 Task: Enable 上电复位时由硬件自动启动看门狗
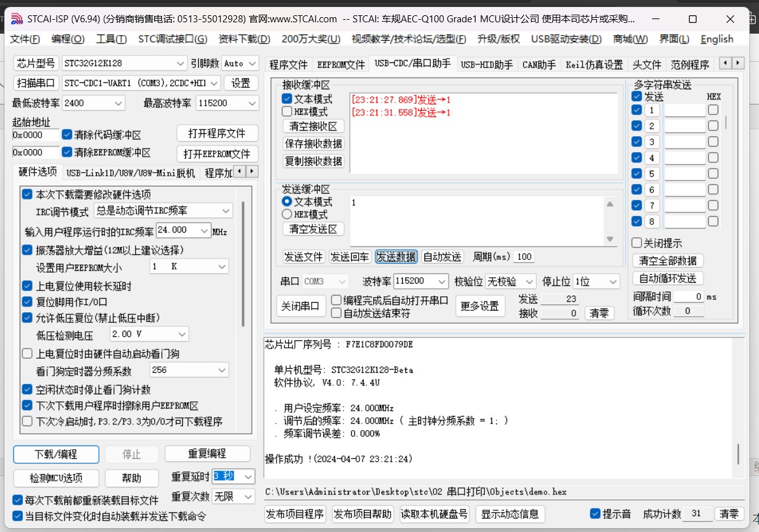(27, 354)
